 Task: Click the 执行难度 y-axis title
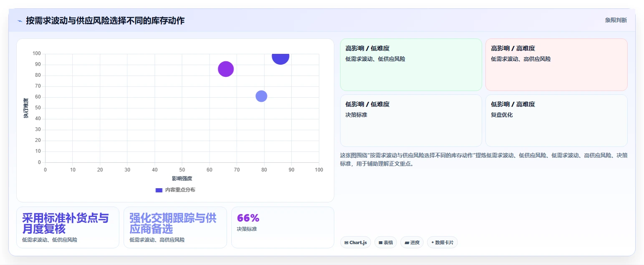tap(26, 108)
